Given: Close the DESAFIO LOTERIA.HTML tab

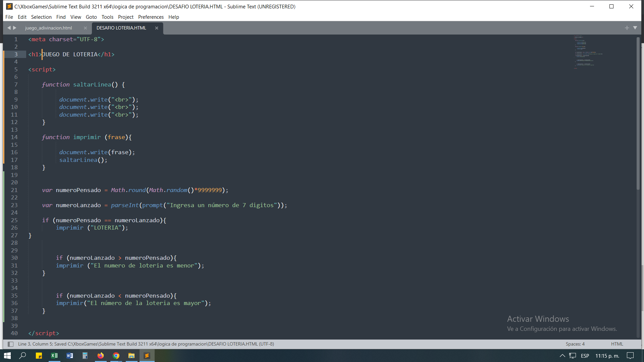Looking at the screenshot, I should point(157,28).
